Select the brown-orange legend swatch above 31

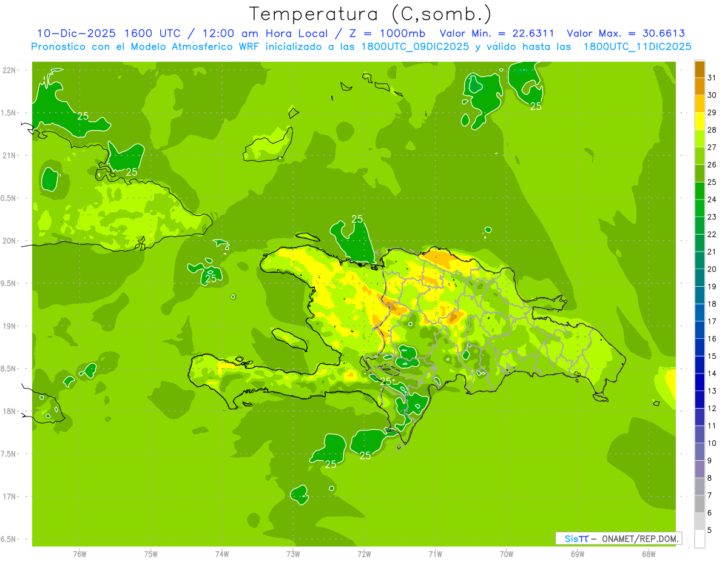click(699, 69)
